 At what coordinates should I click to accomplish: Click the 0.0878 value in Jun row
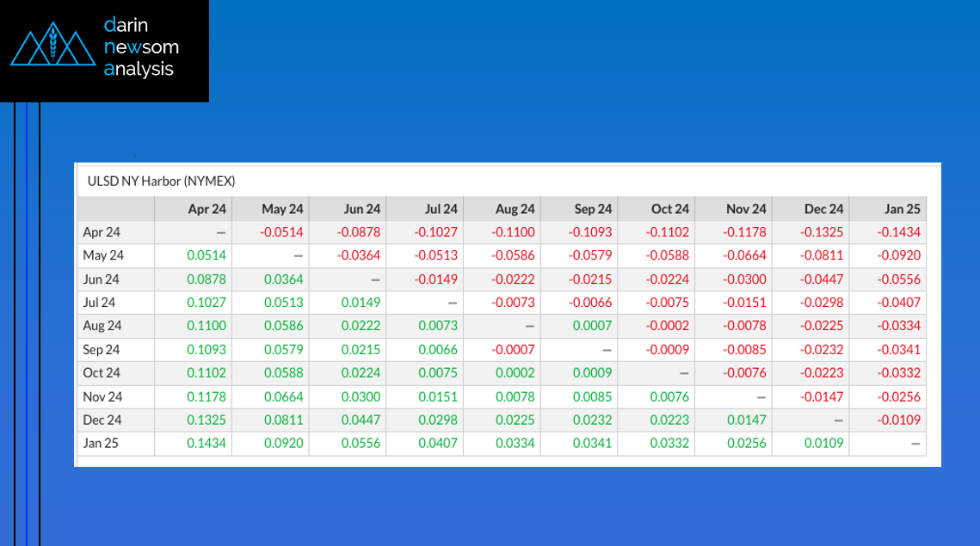(206, 279)
